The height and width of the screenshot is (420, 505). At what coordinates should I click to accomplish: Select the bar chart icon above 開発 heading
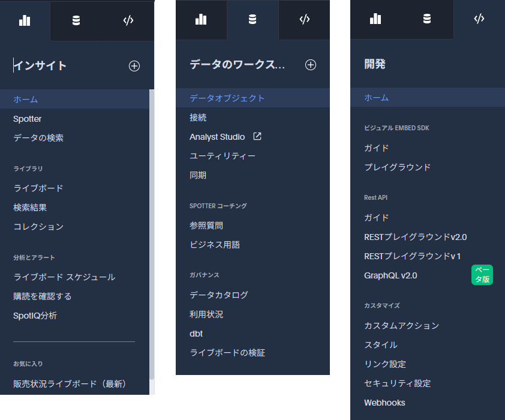click(x=375, y=19)
